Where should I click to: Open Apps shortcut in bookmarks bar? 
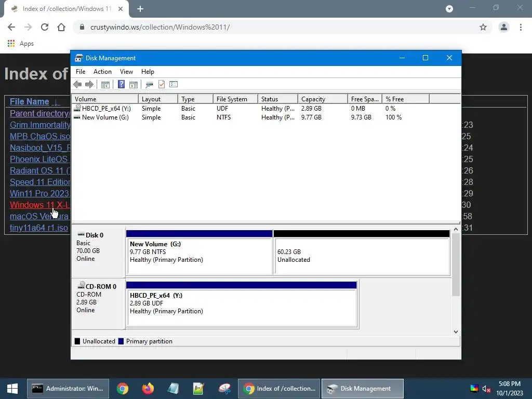pyautogui.click(x=21, y=44)
